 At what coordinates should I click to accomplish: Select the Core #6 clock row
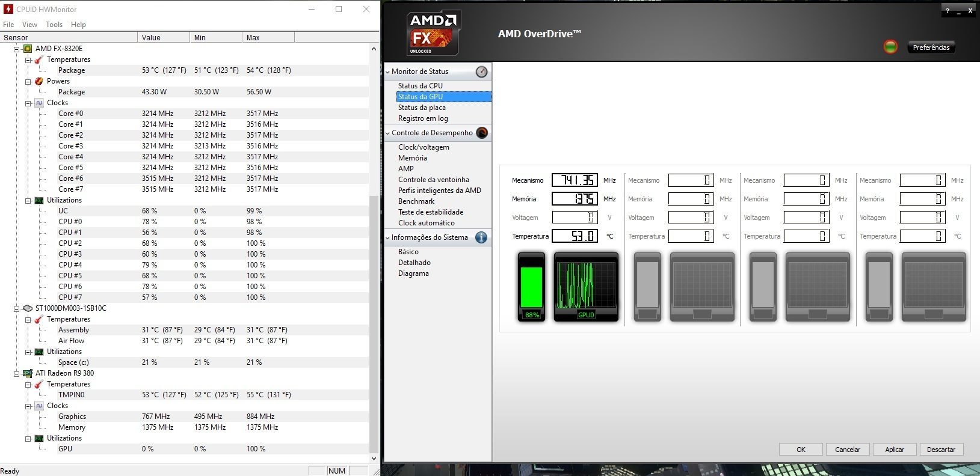pos(185,178)
